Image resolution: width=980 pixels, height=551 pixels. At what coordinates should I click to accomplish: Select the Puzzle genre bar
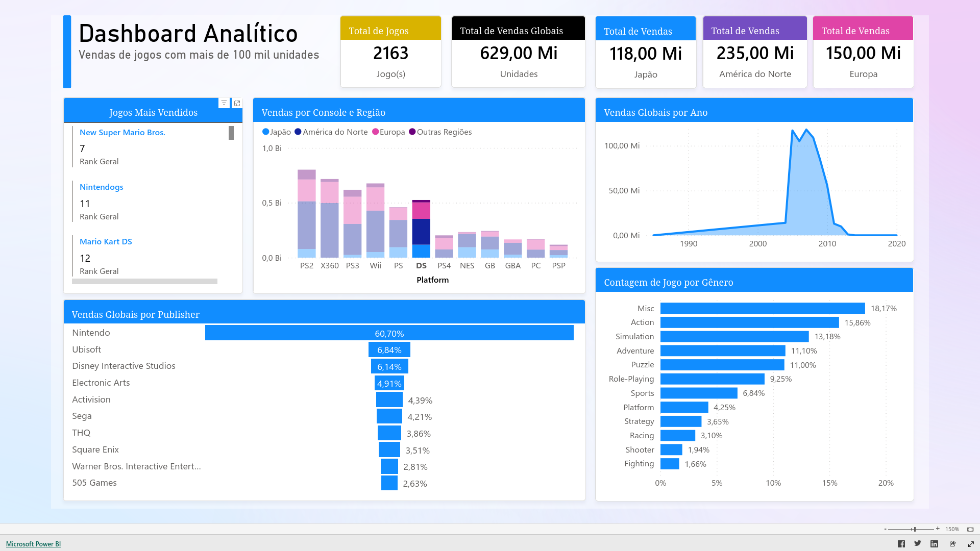click(722, 365)
